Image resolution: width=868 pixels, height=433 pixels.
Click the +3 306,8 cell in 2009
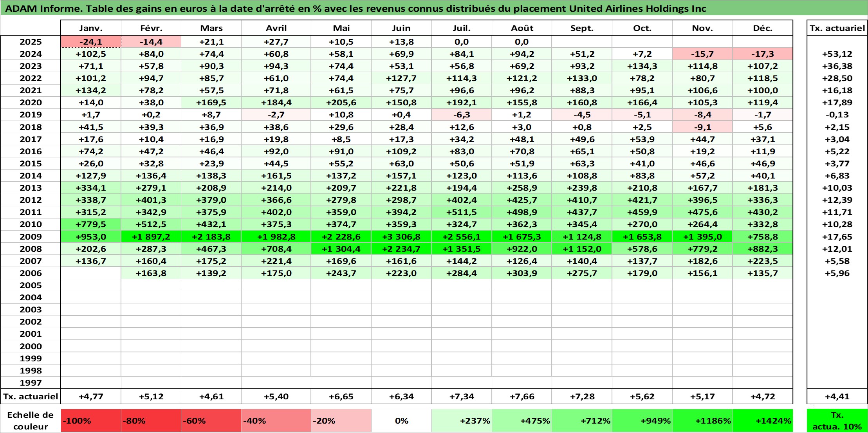pos(401,236)
